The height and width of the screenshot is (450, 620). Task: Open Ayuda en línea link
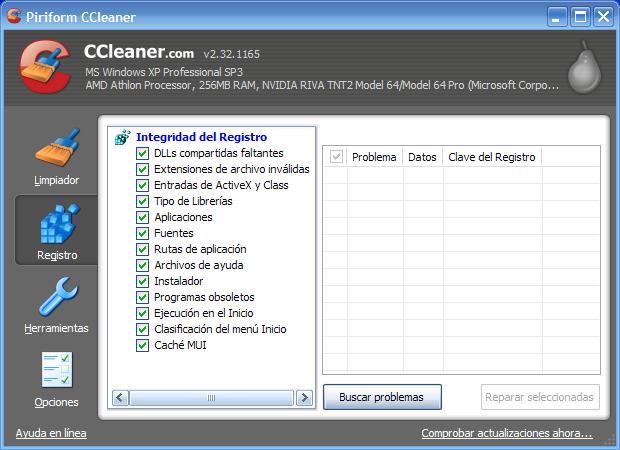click(x=51, y=433)
